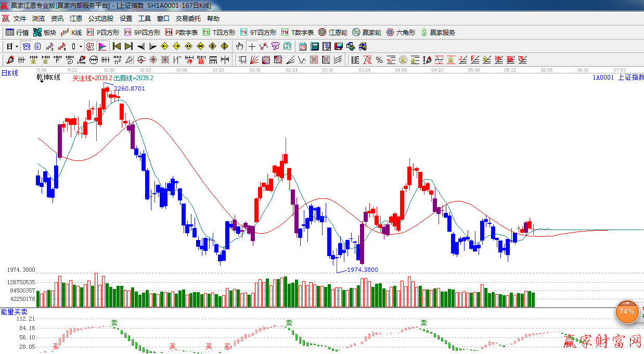Toggle the crosshair cursor tool

(x=252, y=46)
